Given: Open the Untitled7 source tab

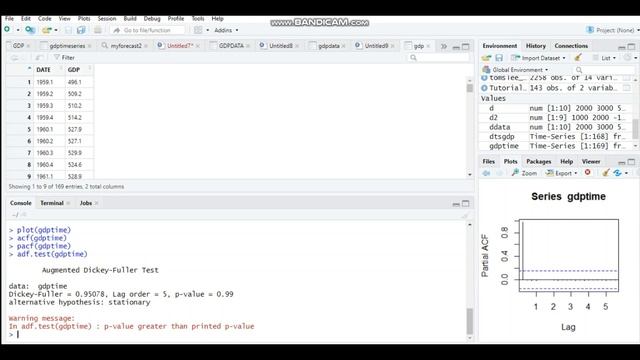Looking at the screenshot, I should [x=179, y=46].
